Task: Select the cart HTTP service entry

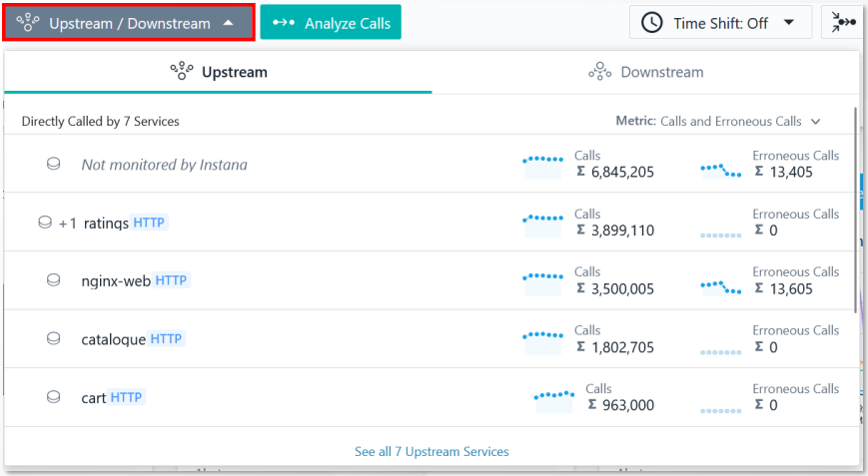Action: pos(430,397)
